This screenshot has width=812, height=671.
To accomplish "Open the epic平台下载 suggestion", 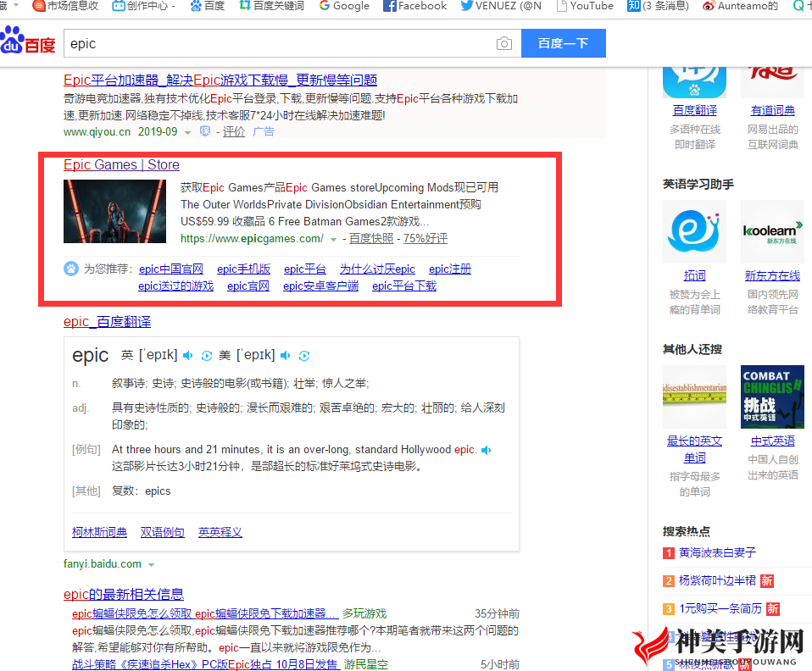I will click(x=404, y=286).
